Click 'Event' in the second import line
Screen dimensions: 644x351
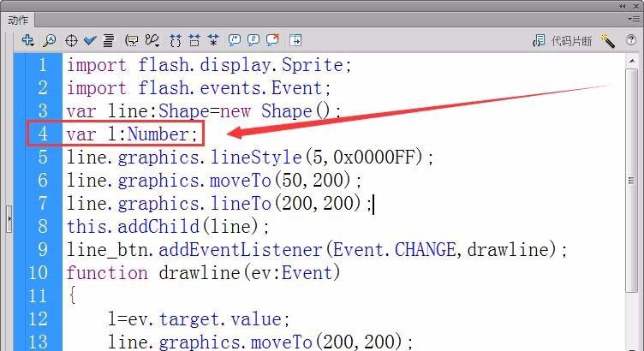[x=297, y=88]
